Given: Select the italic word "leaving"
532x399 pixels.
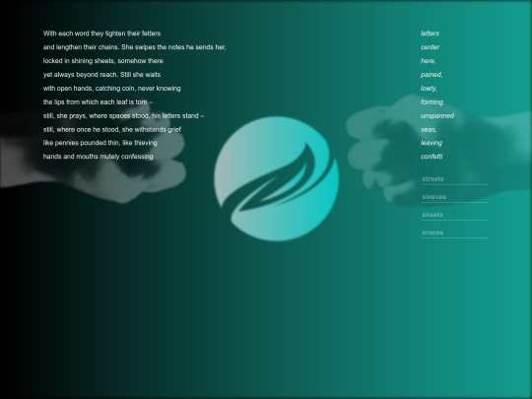Looking at the screenshot, I should pyautogui.click(x=431, y=143).
